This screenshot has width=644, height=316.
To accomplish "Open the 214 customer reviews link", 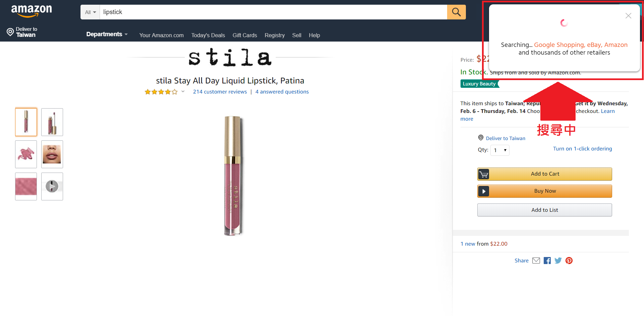I will coord(220,92).
